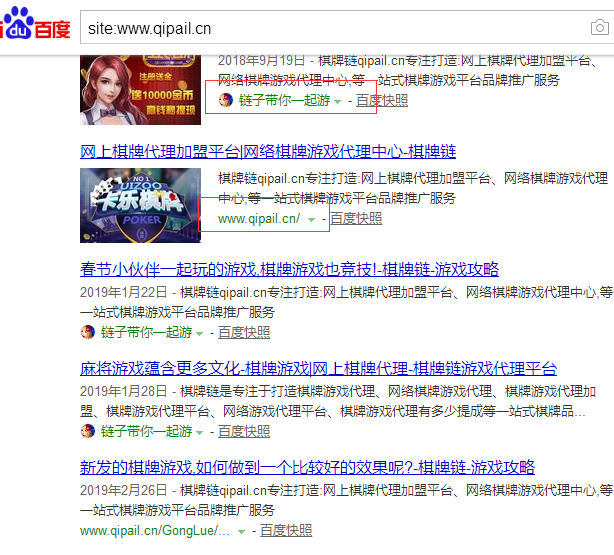Select the 2019年2月26日 result description text
This screenshot has width=614, height=555.
346,500
